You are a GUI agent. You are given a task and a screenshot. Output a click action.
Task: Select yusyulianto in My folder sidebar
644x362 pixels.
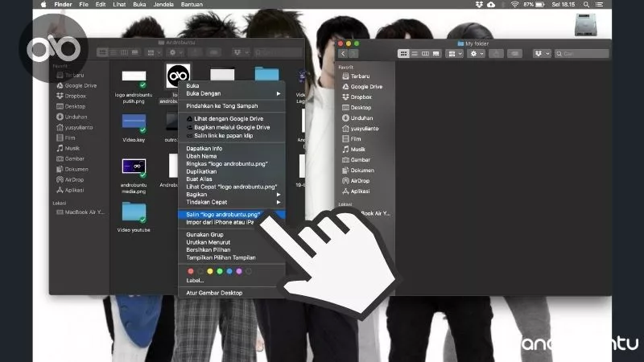[365, 129]
